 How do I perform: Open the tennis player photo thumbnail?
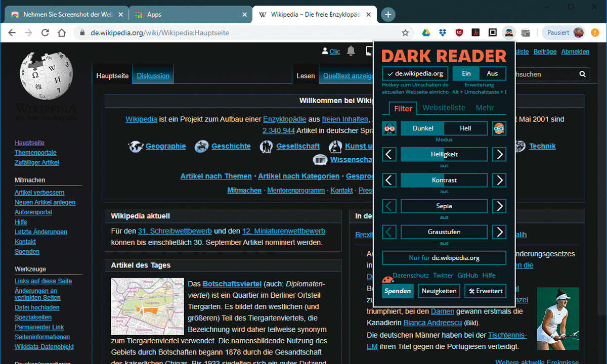[557, 318]
